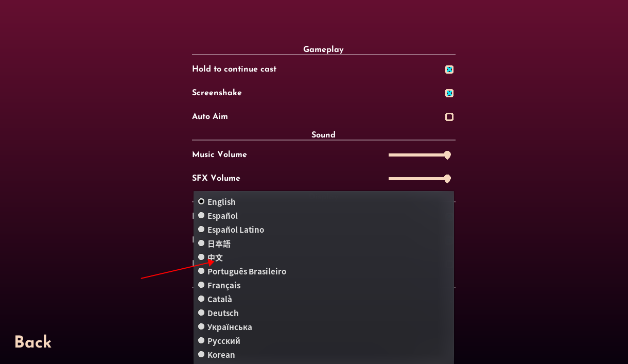Choose Українська from the list
The image size is (628, 364).
click(x=229, y=327)
